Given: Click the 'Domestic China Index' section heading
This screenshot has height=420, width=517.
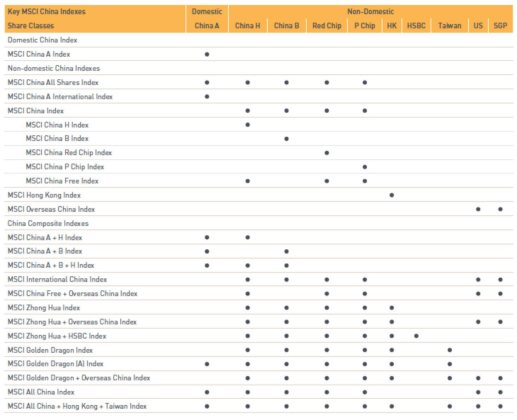Looking at the screenshot, I should (x=42, y=40).
